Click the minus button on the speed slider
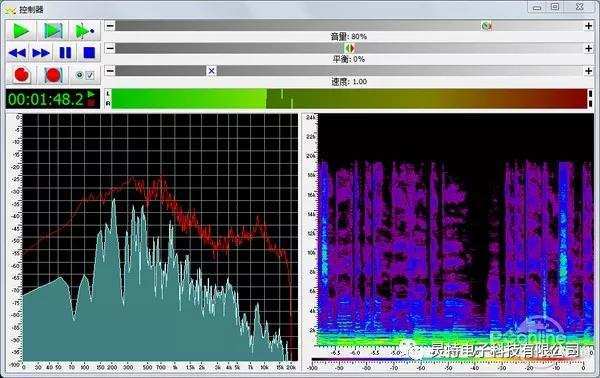The height and width of the screenshot is (378, 600). tap(110, 71)
